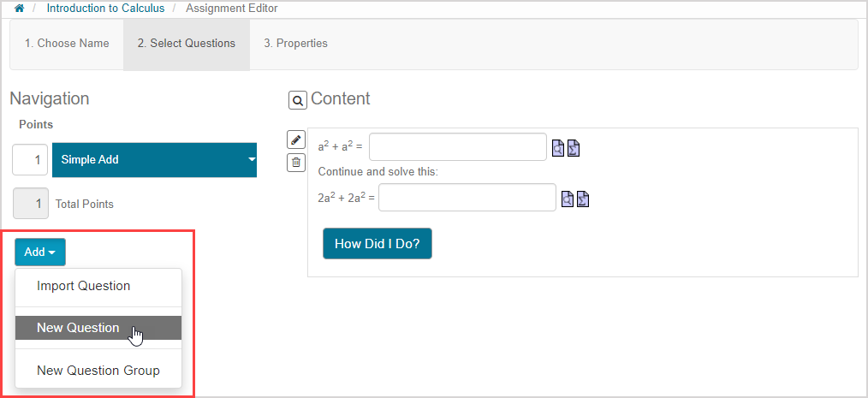Click the pencil edit question icon
The height and width of the screenshot is (398, 868).
(296, 140)
